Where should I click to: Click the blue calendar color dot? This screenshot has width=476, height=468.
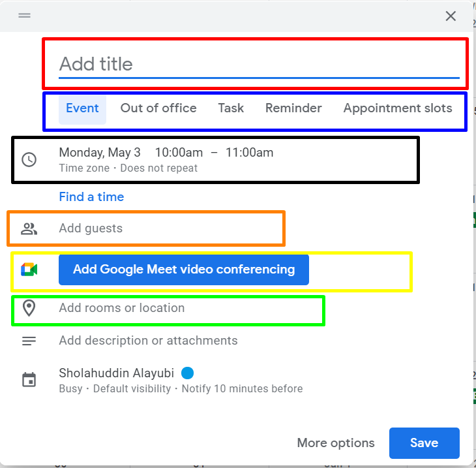[187, 373]
